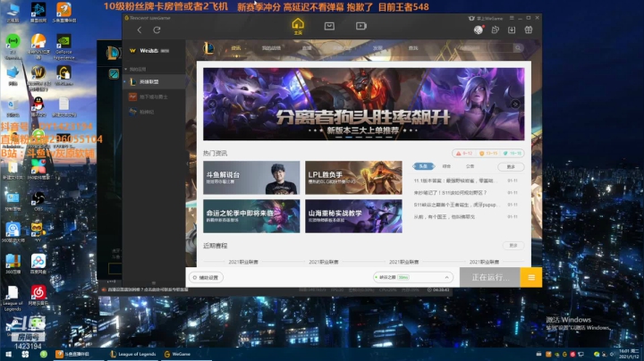Select the third game in sidebar list
This screenshot has width=644, height=361.
click(x=154, y=112)
